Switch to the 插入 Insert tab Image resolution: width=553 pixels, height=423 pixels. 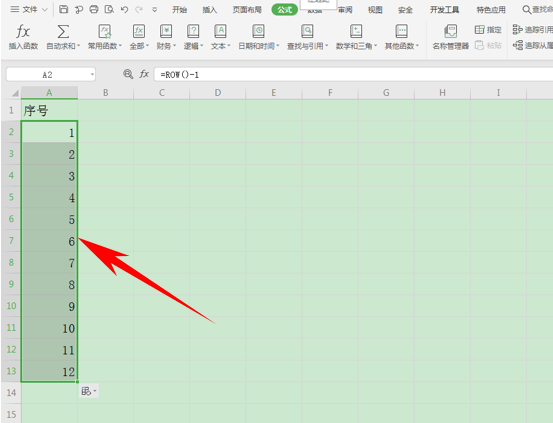click(x=209, y=10)
